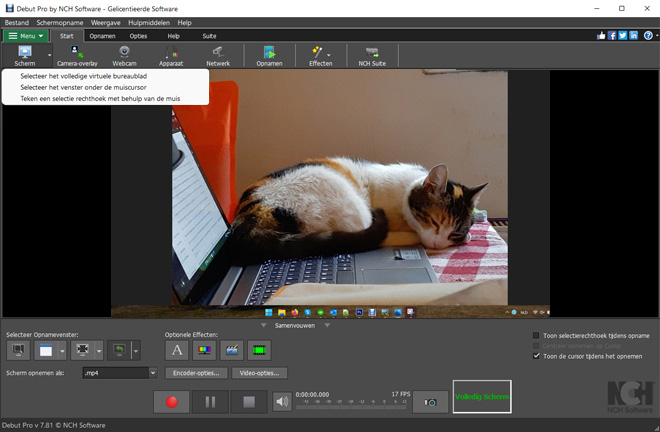This screenshot has width=660, height=432.
Task: Click the Encoder-opties... button
Action: 196,373
